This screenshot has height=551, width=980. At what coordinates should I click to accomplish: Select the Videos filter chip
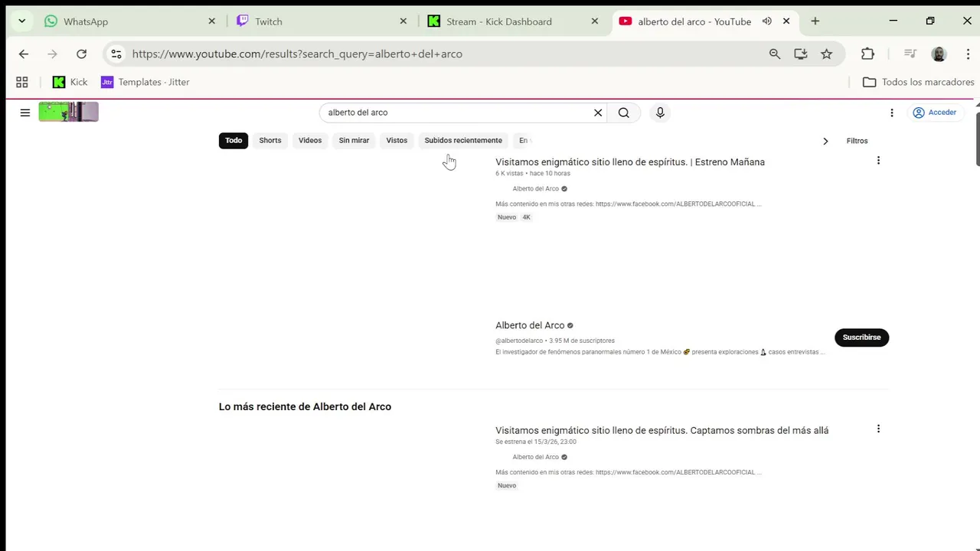[x=310, y=140]
